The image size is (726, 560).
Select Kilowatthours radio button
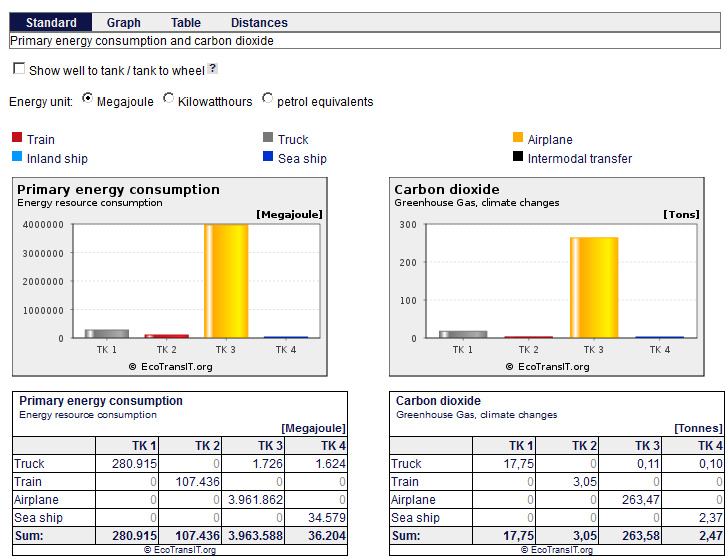(x=168, y=99)
